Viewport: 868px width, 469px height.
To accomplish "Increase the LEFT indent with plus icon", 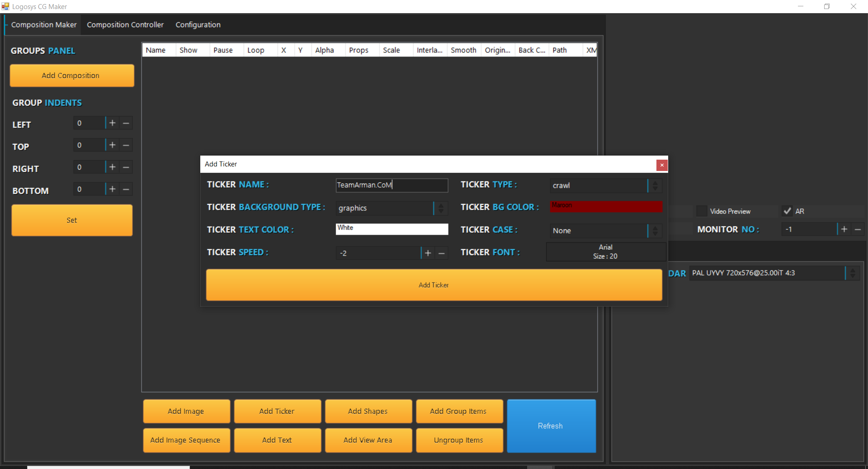I will [113, 123].
